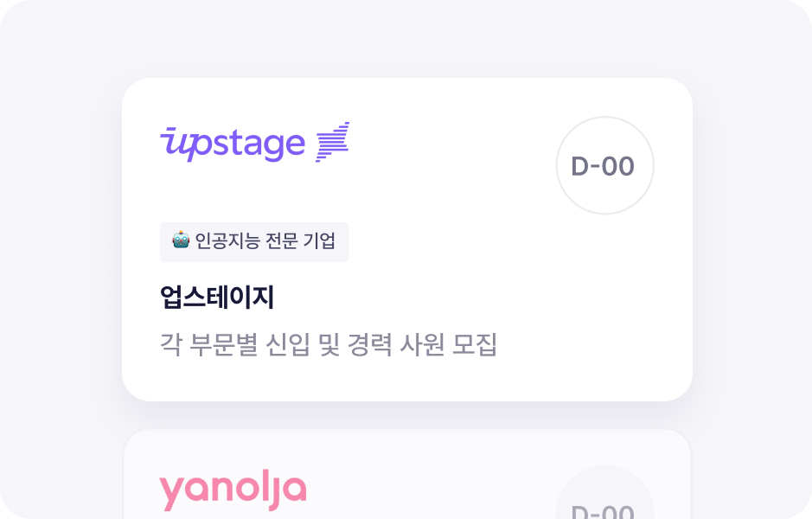Click the pink yanolja logo
Image resolution: width=812 pixels, height=519 pixels.
233,490
